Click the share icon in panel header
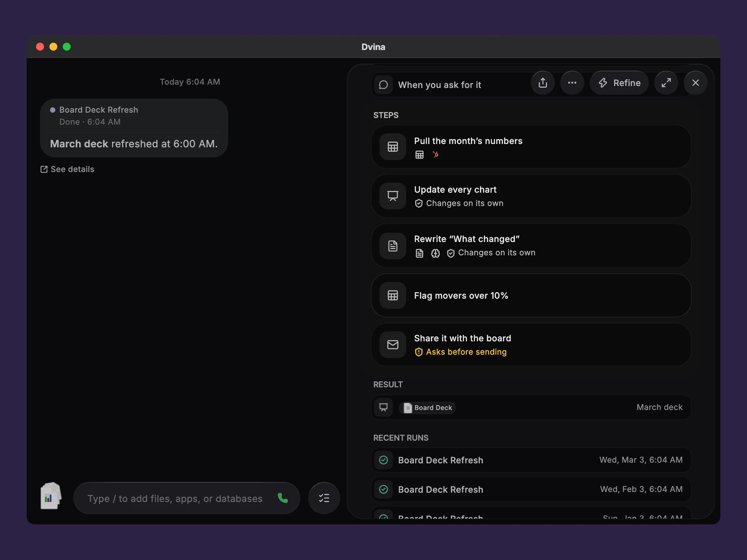The width and height of the screenshot is (747, 560). (x=543, y=83)
